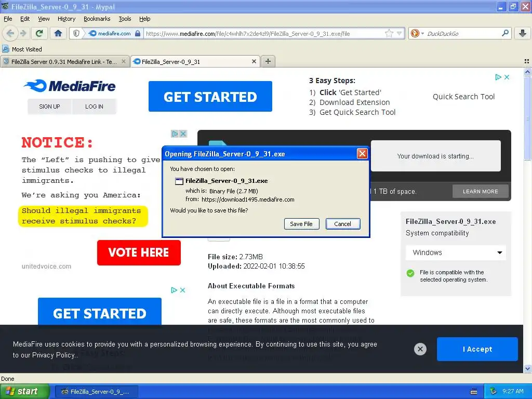Click the DuckDuckGo search input field
532x399 pixels.
click(x=463, y=34)
